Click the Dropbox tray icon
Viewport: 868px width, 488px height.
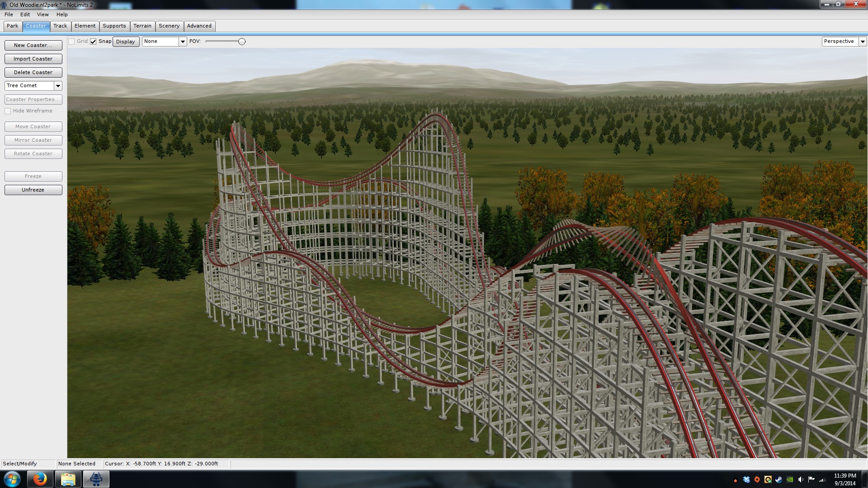[x=746, y=479]
